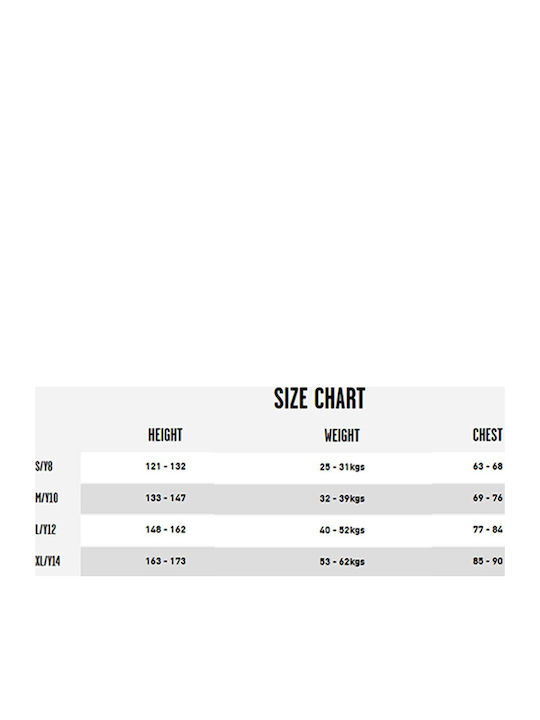Select the CHEST column header
540x720 pixels.
click(488, 435)
